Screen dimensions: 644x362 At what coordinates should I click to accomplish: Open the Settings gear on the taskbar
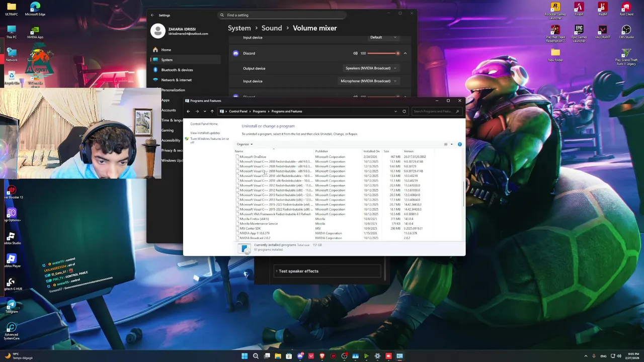(377, 356)
